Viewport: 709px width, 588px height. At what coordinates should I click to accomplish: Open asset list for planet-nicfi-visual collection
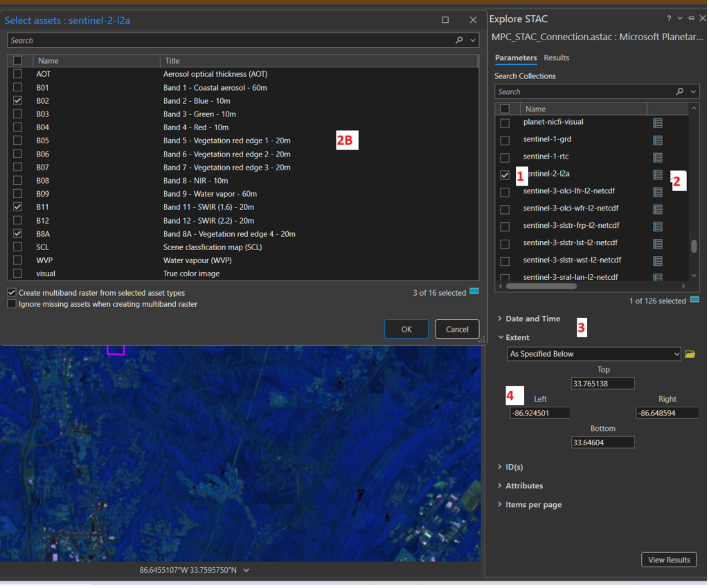[x=658, y=123]
